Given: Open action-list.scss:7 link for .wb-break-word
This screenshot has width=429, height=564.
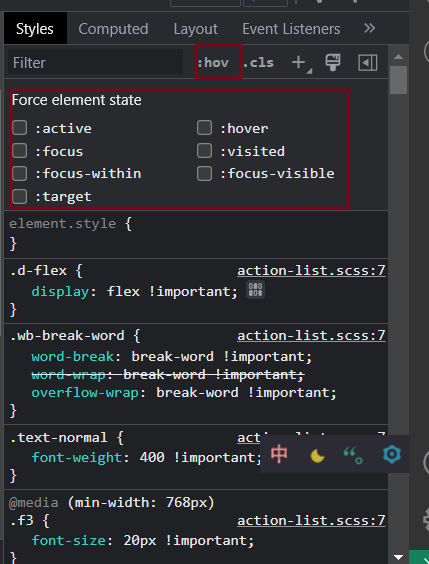Looking at the screenshot, I should 311,336.
